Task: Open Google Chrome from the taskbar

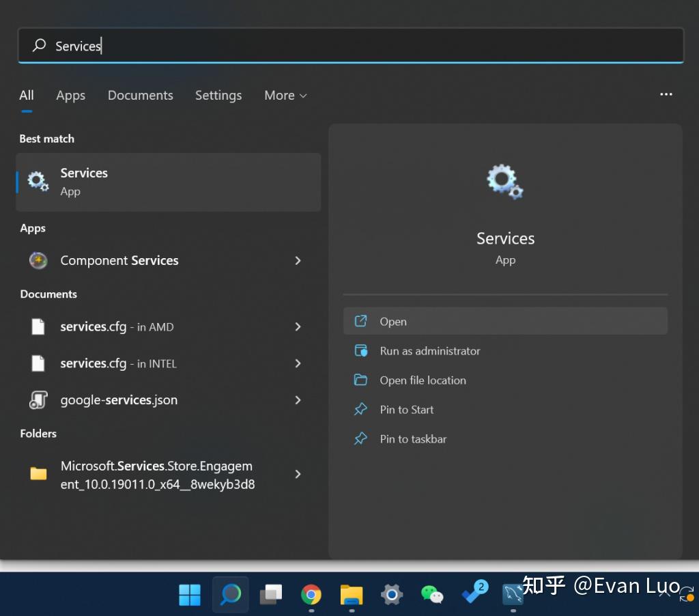Action: tap(311, 594)
